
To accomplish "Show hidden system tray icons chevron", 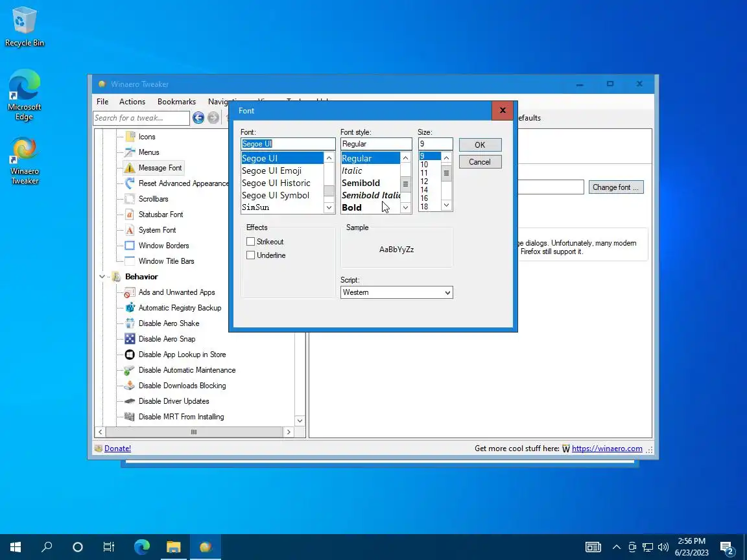I will 617,546.
